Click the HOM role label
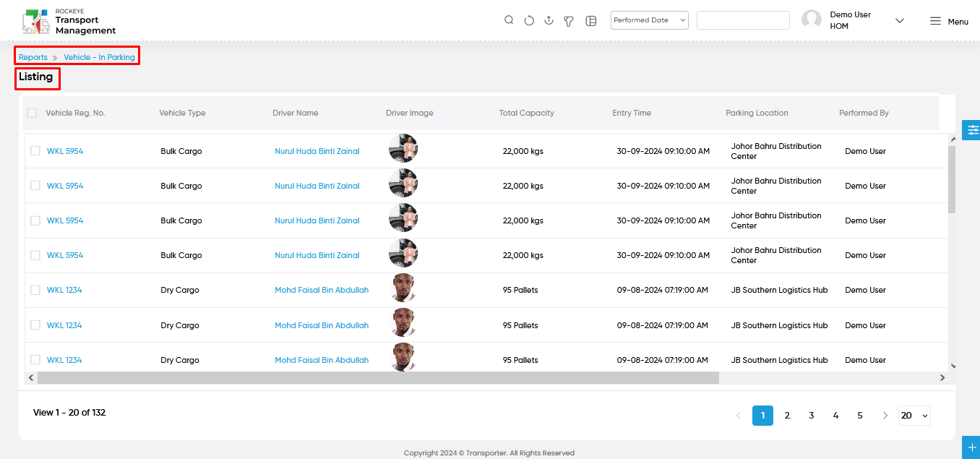The width and height of the screenshot is (980, 459). click(x=839, y=26)
